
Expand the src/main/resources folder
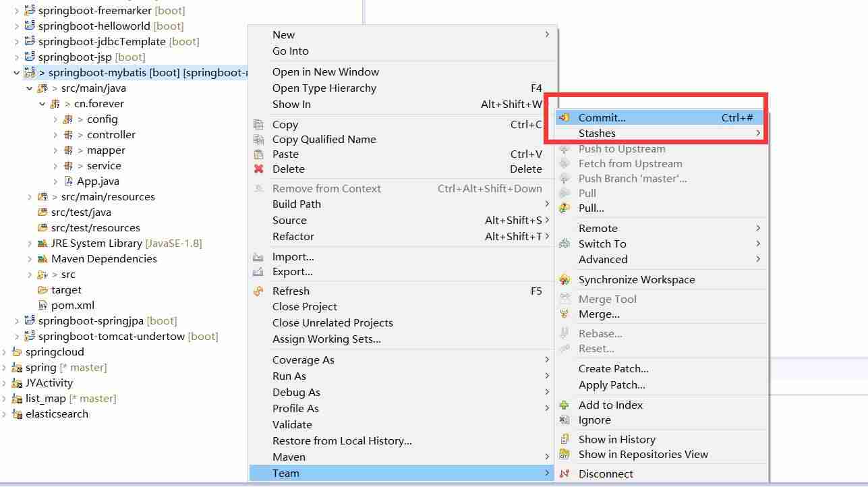(30, 197)
